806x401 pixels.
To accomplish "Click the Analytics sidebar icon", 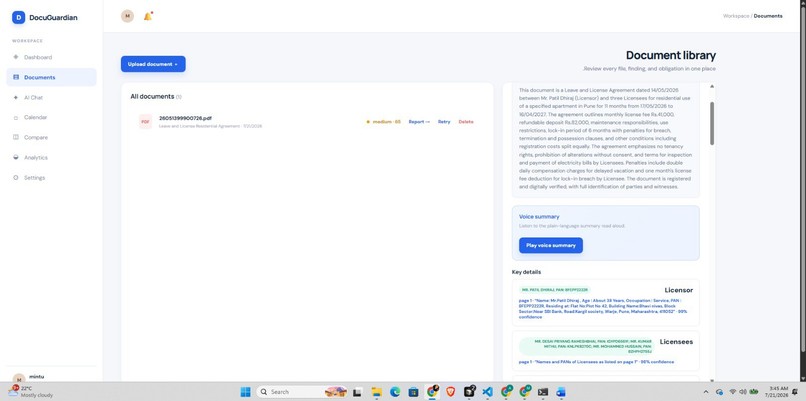I will 15,157.
